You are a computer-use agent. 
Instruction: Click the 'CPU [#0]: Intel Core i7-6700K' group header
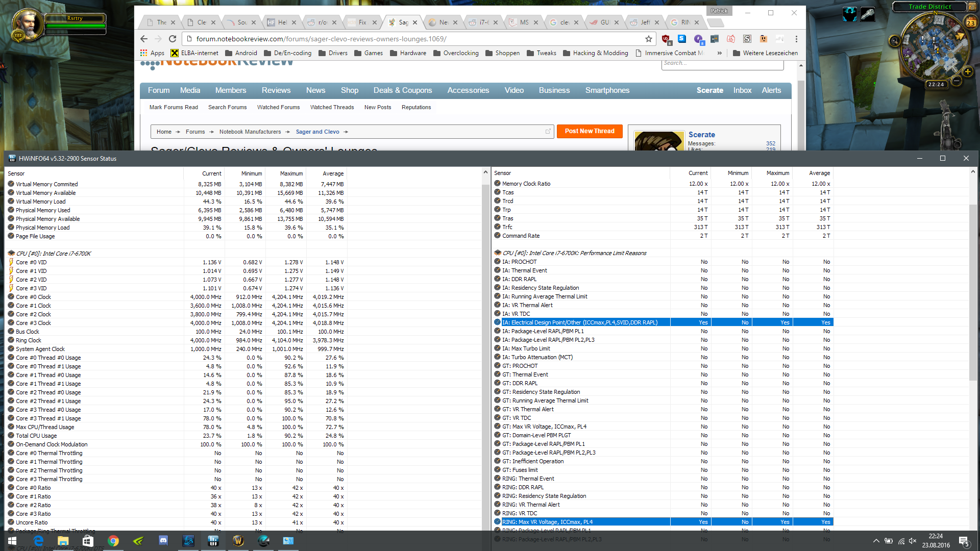point(54,254)
